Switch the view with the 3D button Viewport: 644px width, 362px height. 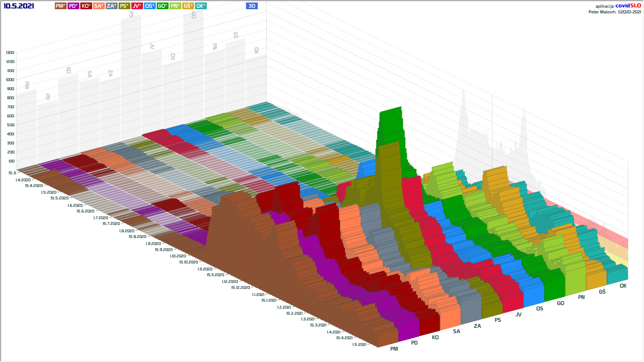coord(252,6)
